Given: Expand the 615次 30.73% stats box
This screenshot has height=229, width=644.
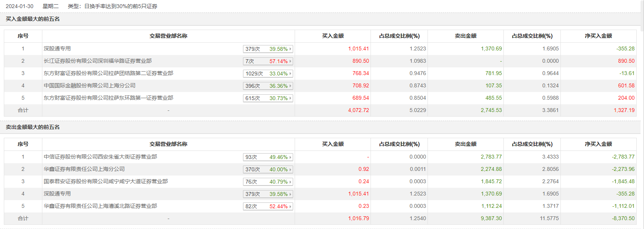Looking at the screenshot, I should tap(268, 98).
